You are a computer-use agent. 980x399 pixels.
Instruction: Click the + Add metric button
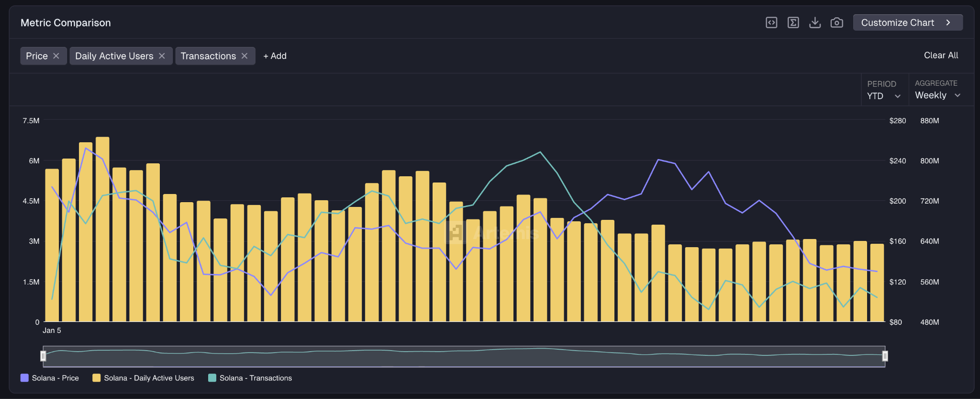point(275,56)
